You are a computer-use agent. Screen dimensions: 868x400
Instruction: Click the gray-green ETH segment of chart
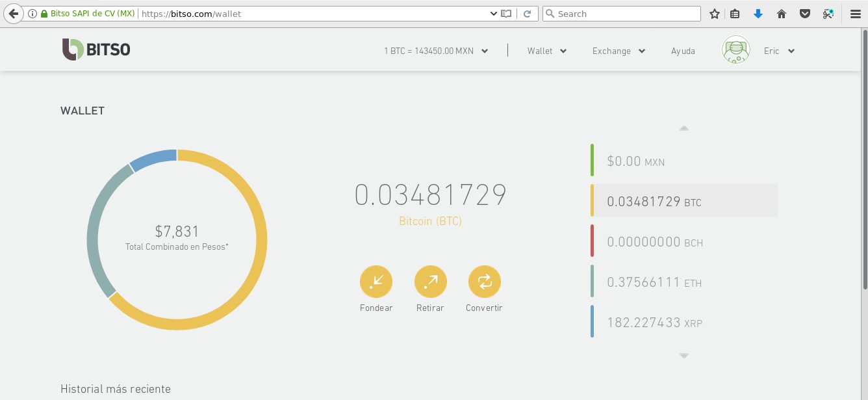tap(96, 224)
